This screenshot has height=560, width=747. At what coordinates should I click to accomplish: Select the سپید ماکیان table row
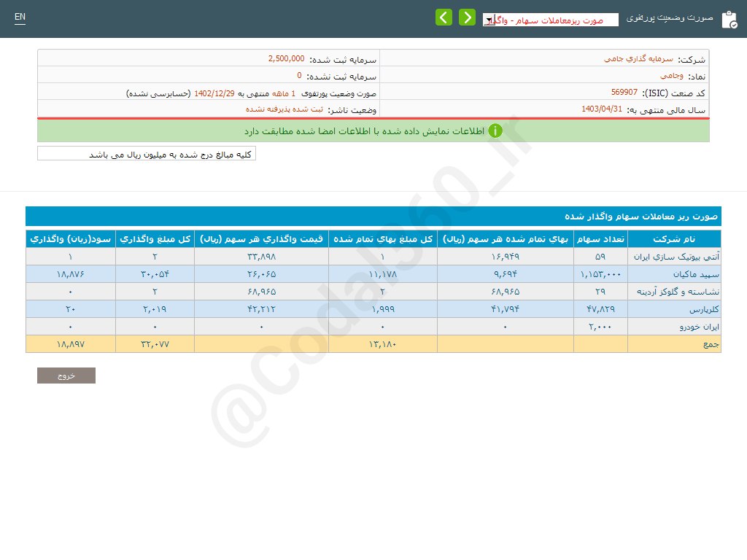point(373,274)
